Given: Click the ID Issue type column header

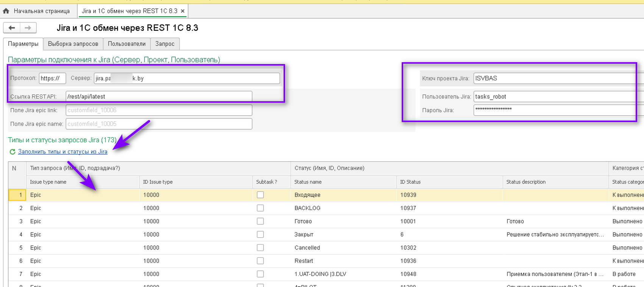Looking at the screenshot, I should (x=196, y=182).
